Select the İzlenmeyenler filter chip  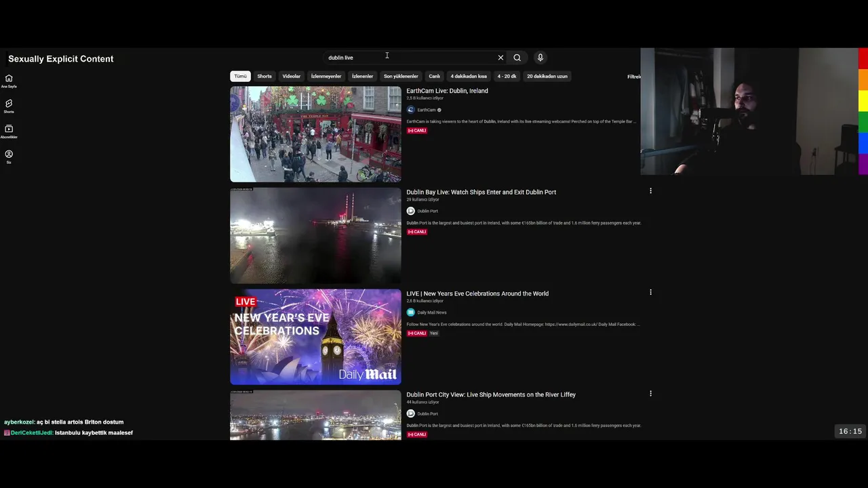pyautogui.click(x=326, y=77)
